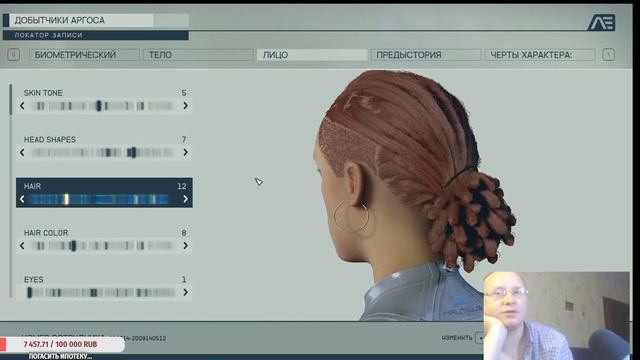Click the ЛОКАТОР ЗАПИСИ header bar
This screenshot has height=360, width=640.
pyautogui.click(x=96, y=36)
